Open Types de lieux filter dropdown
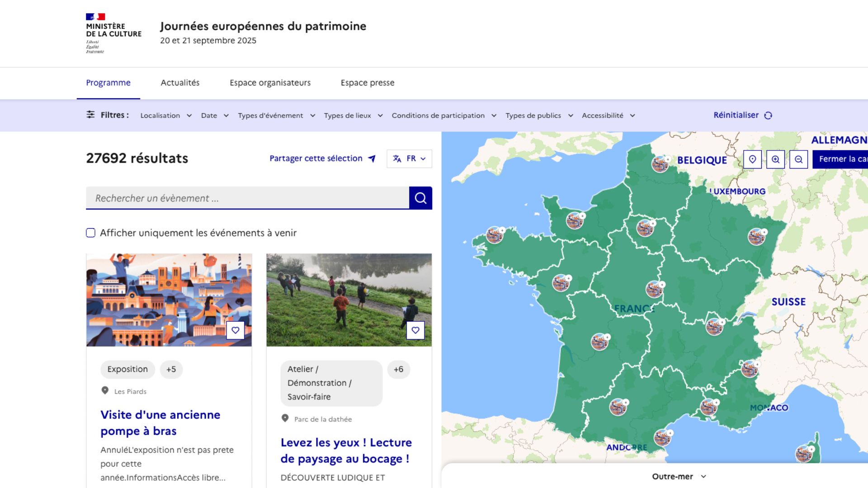Image resolution: width=868 pixels, height=488 pixels. [354, 116]
